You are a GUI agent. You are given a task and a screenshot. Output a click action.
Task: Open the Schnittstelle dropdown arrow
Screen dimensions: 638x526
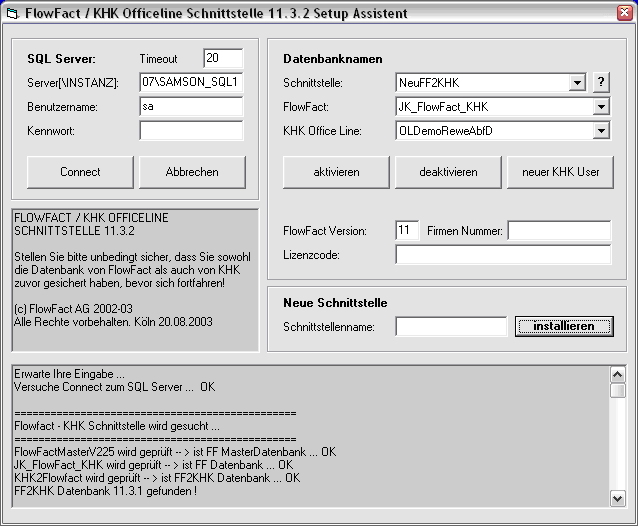click(577, 83)
